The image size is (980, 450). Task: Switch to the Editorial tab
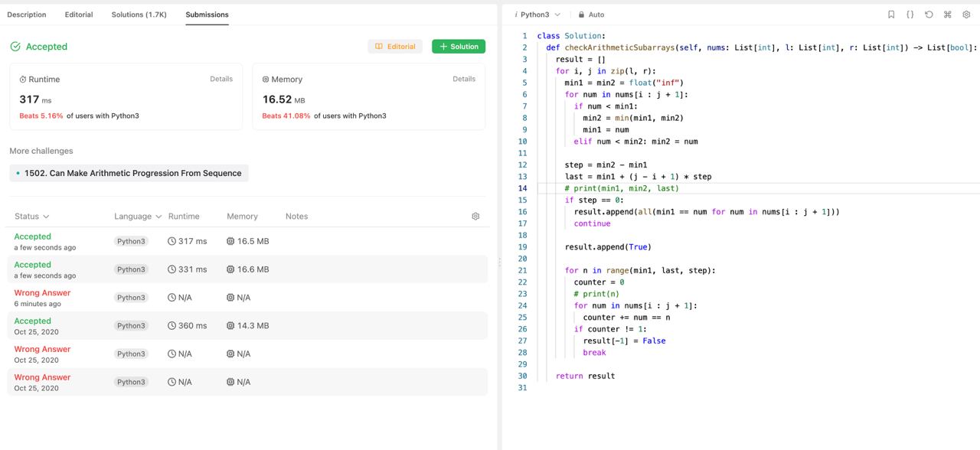tap(79, 15)
